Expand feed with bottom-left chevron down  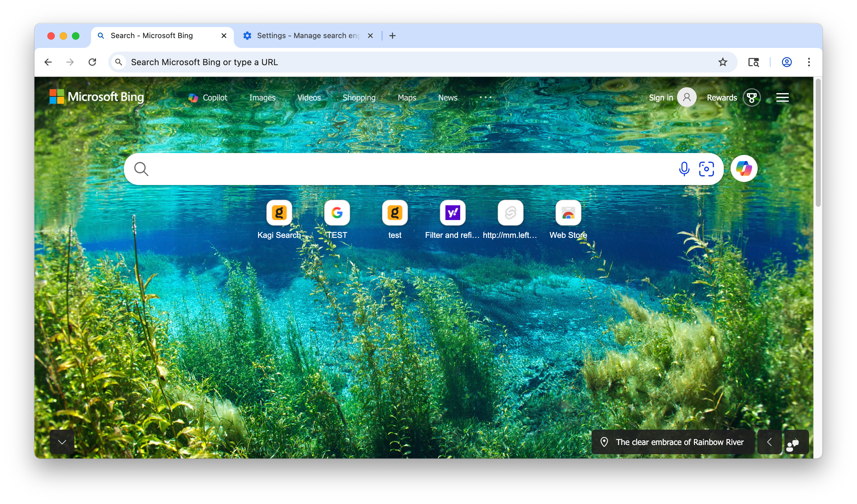pos(62,442)
